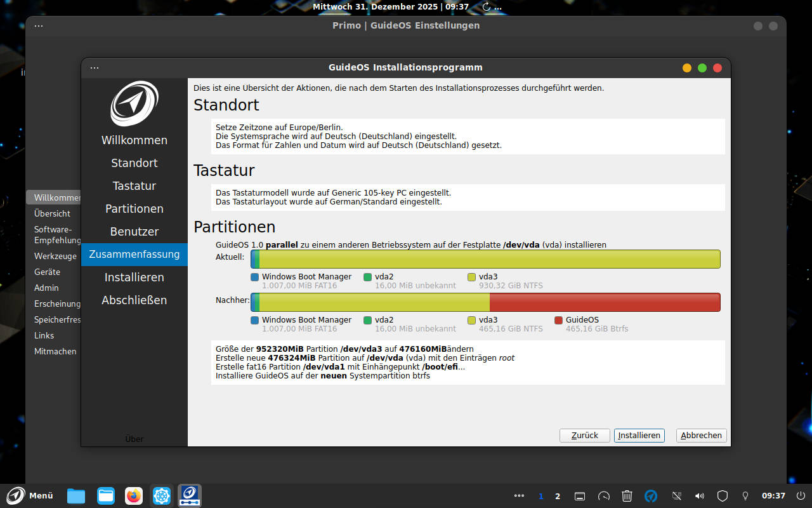Image resolution: width=812 pixels, height=508 pixels.
Task: Open the network status tray icon
Action: click(676, 496)
